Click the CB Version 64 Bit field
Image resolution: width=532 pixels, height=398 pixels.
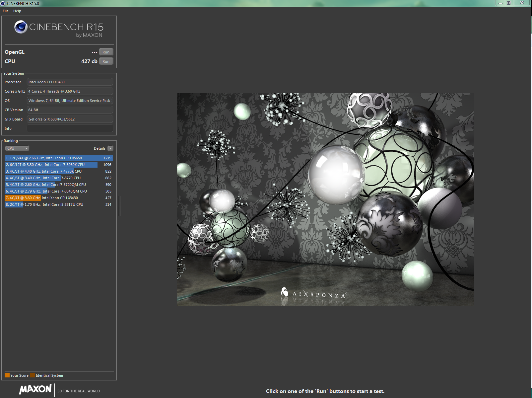tap(70, 110)
